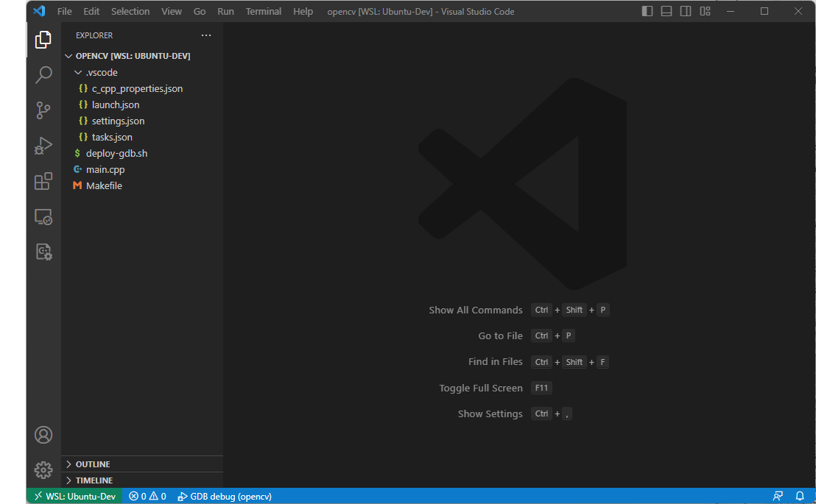Toggle the primary side bar
The height and width of the screenshot is (504, 816).
click(647, 11)
